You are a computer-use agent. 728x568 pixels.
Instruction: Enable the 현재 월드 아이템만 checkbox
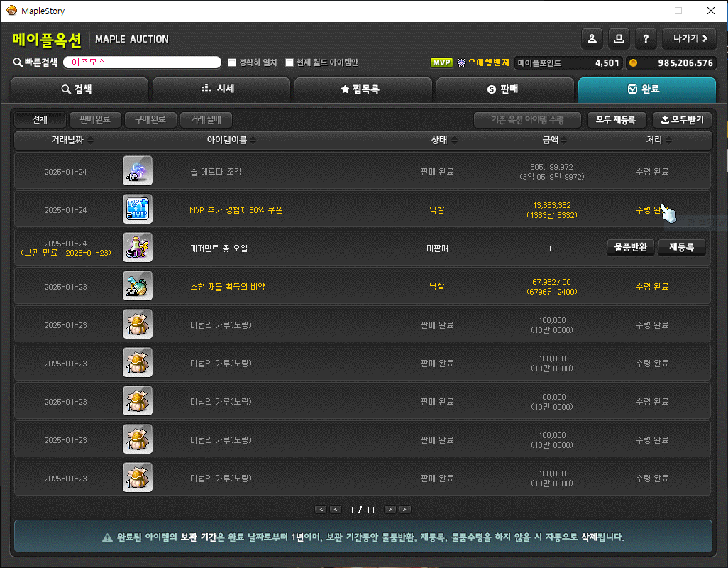pos(289,62)
